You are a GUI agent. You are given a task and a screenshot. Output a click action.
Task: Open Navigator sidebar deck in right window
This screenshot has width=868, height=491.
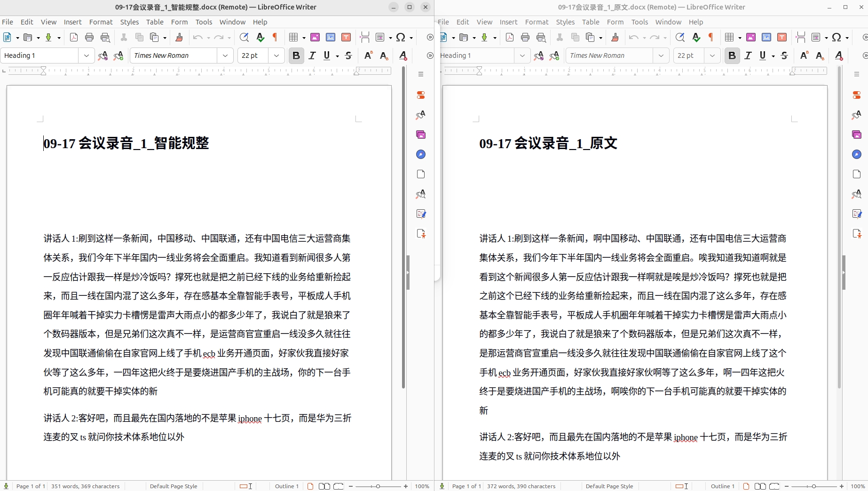pyautogui.click(x=857, y=154)
